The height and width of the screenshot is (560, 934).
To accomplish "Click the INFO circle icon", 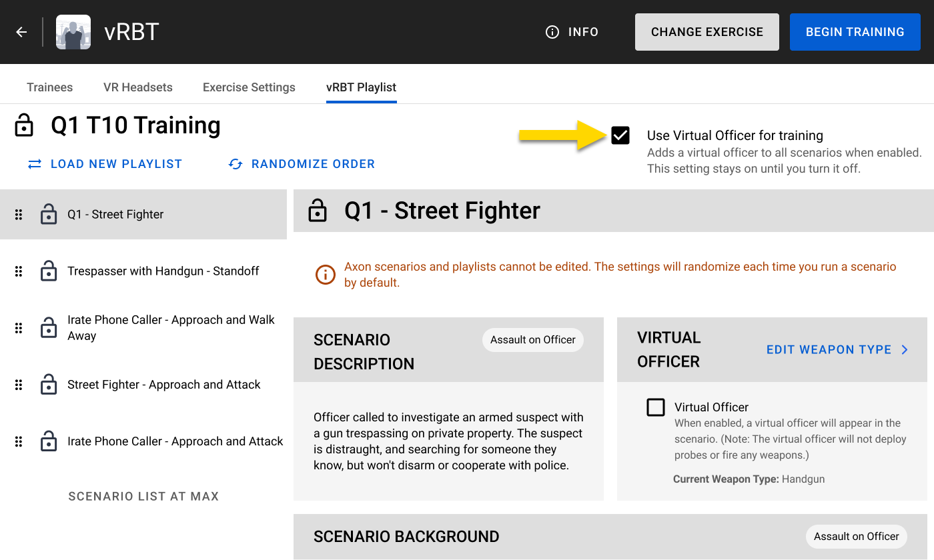I will coord(552,32).
